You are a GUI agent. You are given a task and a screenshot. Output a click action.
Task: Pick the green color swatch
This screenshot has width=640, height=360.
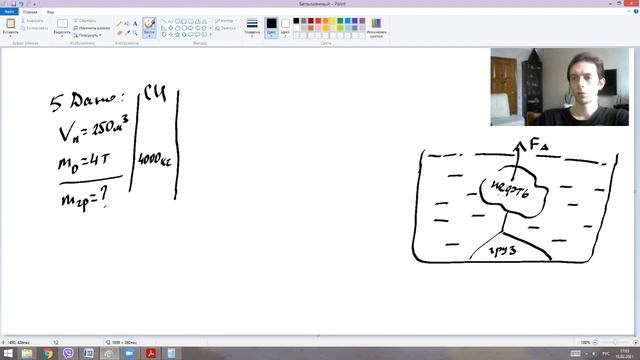click(340, 21)
